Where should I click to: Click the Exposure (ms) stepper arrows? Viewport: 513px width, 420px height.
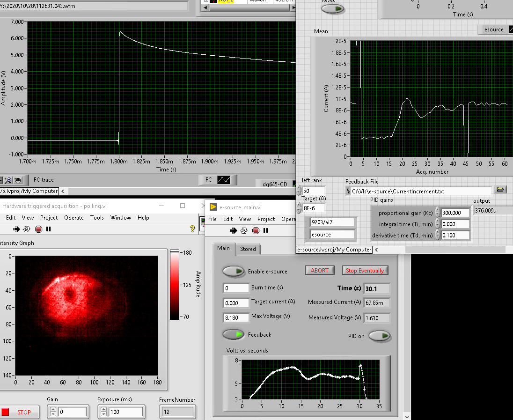(103, 412)
